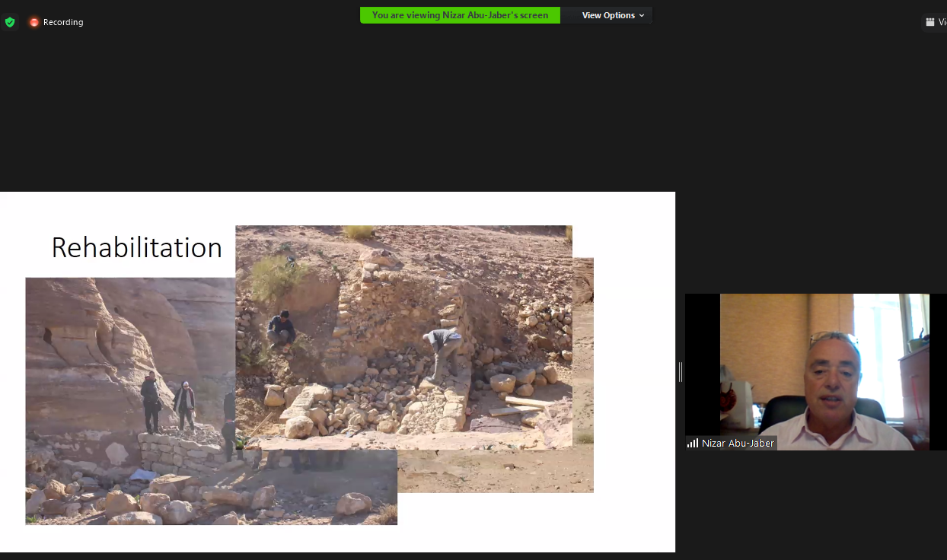This screenshot has height=560, width=947.
Task: Click the panel divider handle beside the shared screen
Action: (680, 372)
